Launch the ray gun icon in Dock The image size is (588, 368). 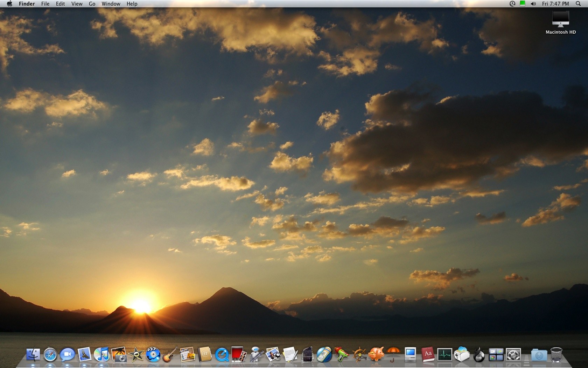coord(341,355)
